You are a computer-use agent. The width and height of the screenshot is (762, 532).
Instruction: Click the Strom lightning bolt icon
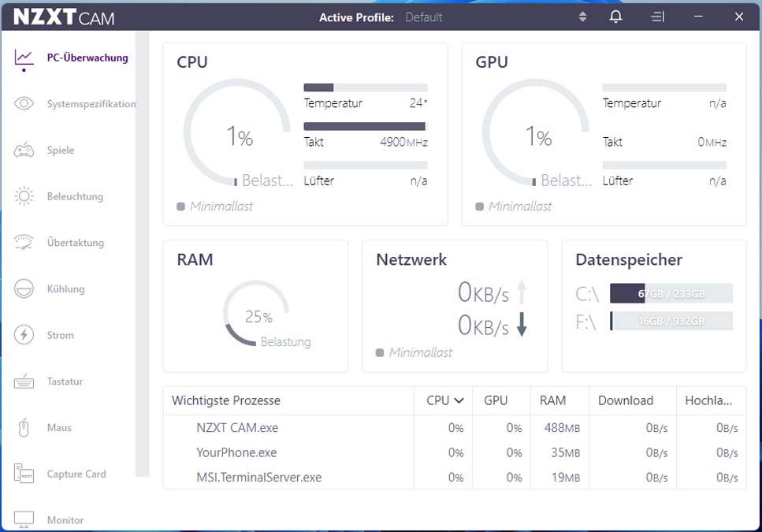click(x=24, y=335)
